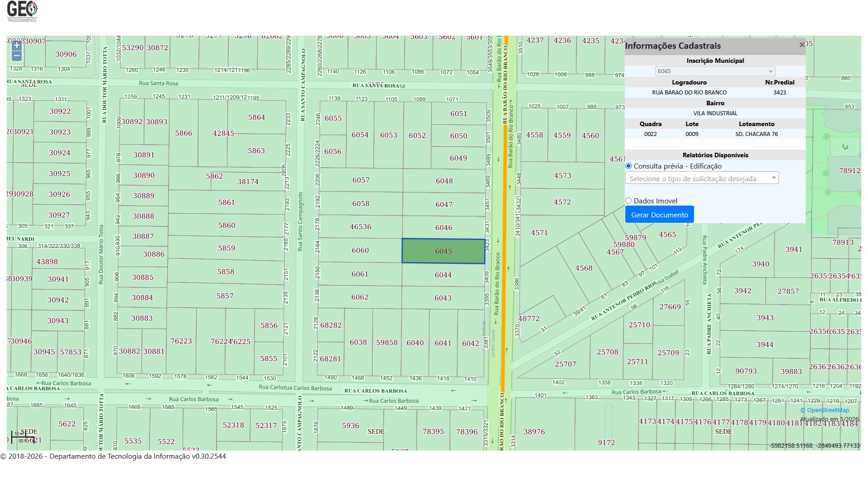
Task: Click lot 38976 on the map
Action: 534,432
